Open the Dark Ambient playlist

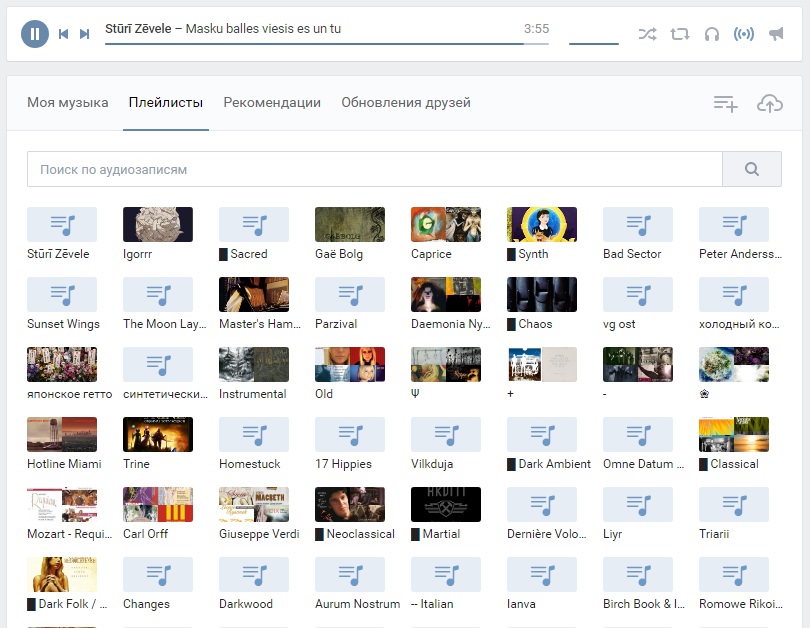(549, 443)
